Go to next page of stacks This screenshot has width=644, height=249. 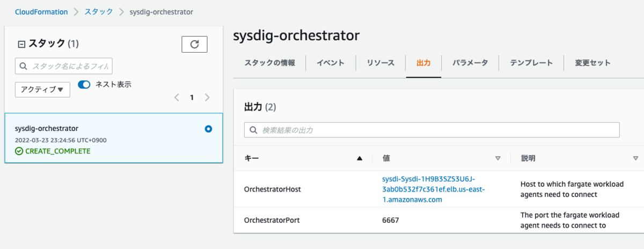coord(207,98)
